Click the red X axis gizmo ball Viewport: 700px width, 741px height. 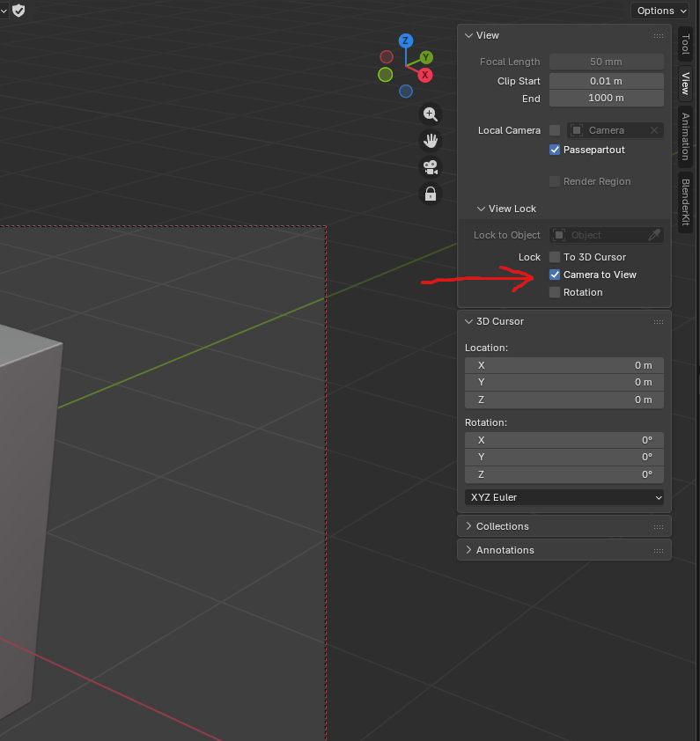pyautogui.click(x=425, y=75)
